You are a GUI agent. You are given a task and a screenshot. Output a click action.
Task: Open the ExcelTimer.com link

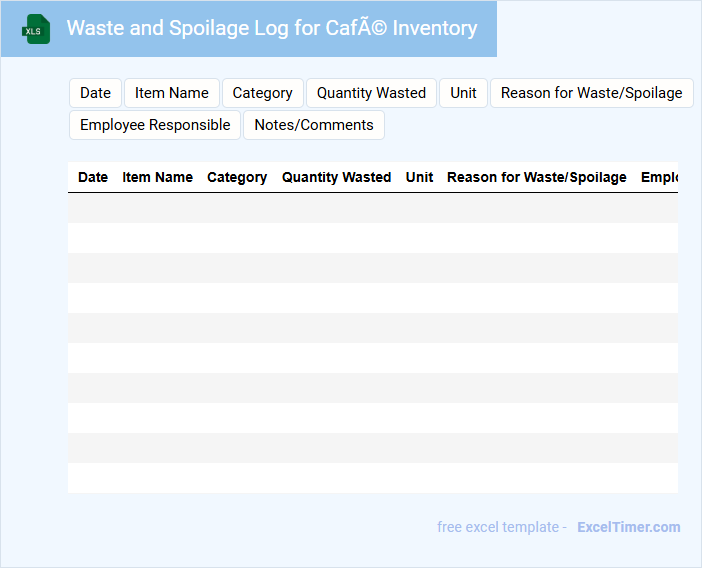[x=628, y=527]
